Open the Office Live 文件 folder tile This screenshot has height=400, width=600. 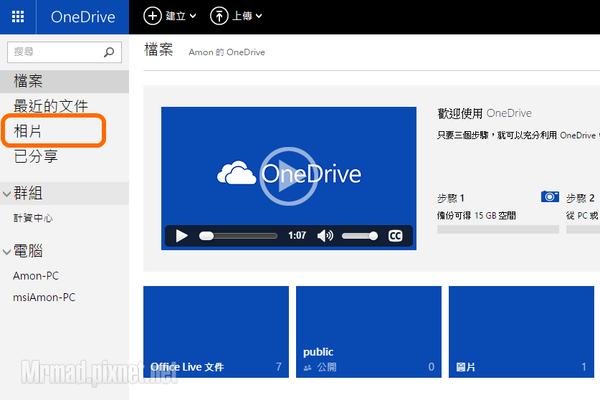pyautogui.click(x=216, y=332)
